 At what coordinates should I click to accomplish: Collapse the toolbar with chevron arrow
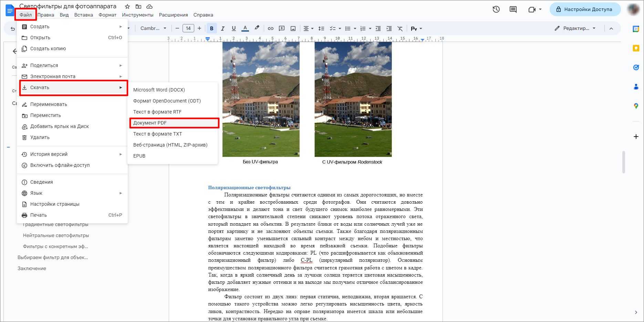[611, 29]
